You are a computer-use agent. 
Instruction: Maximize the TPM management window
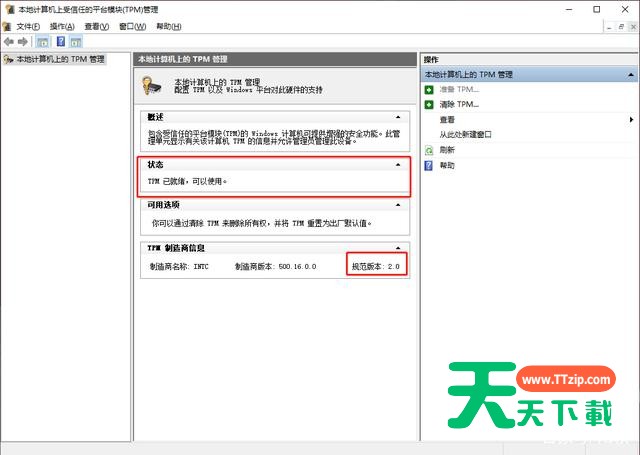597,9
